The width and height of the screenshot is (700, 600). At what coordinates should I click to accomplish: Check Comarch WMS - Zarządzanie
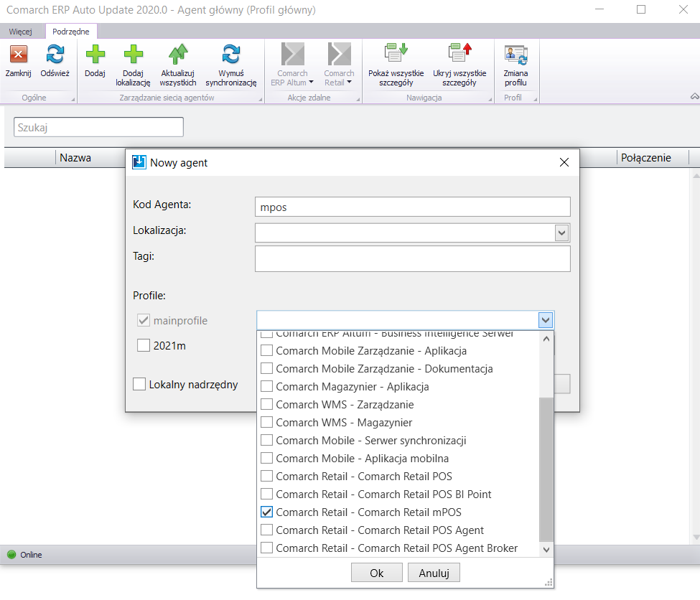click(x=266, y=404)
